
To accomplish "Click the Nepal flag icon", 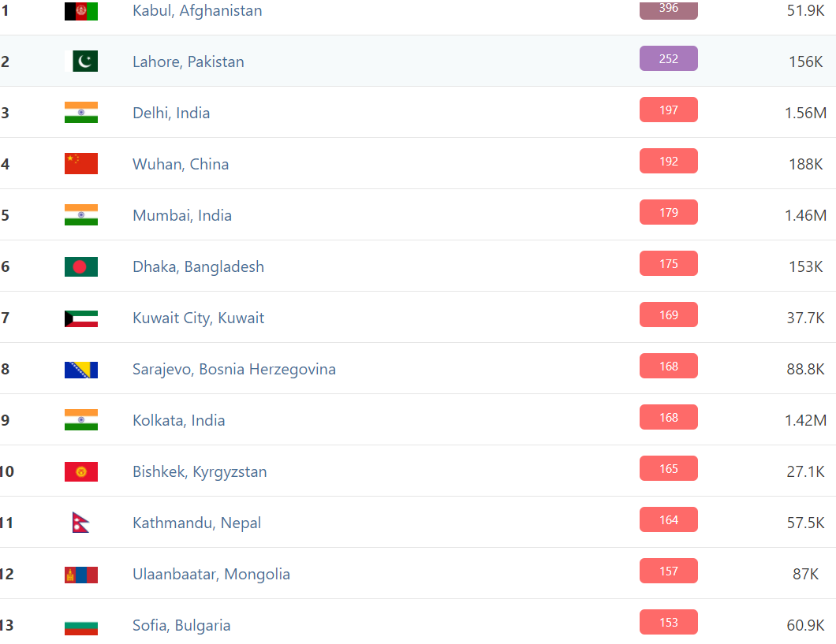I will 80,522.
